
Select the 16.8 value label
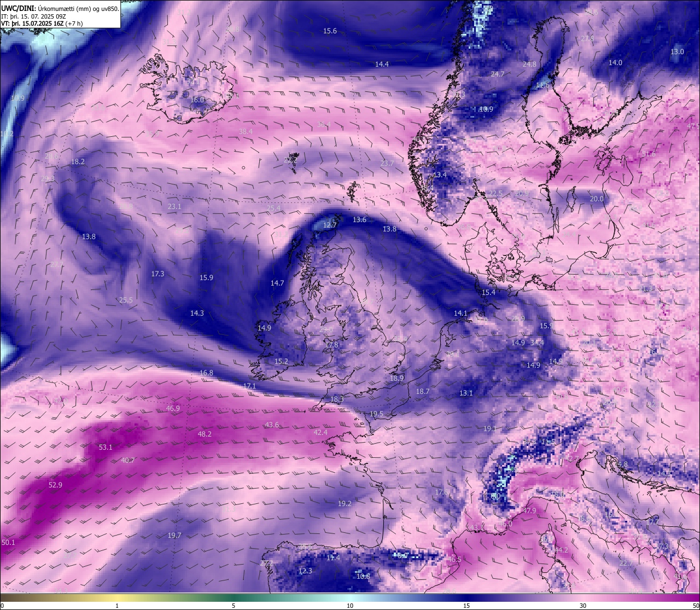pos(206,373)
